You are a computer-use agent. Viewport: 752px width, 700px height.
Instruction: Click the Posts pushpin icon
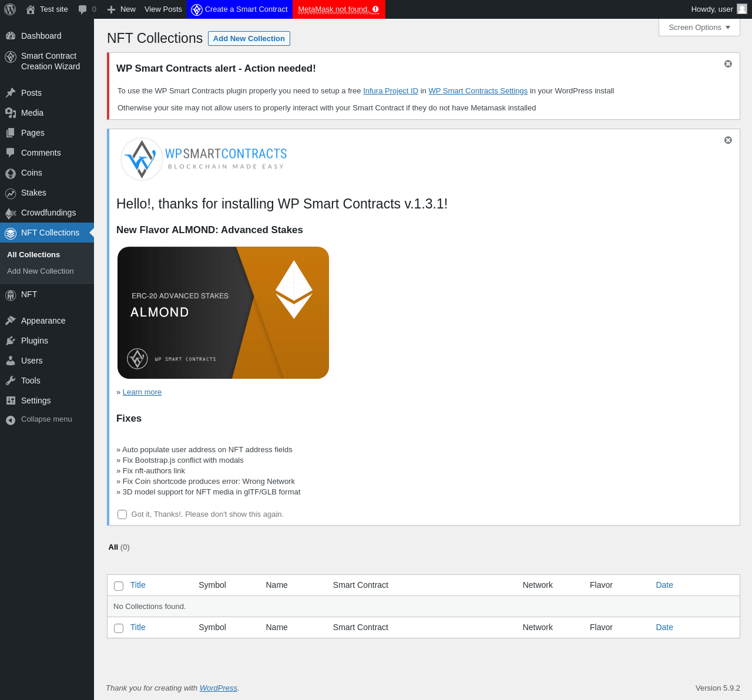tap(11, 93)
